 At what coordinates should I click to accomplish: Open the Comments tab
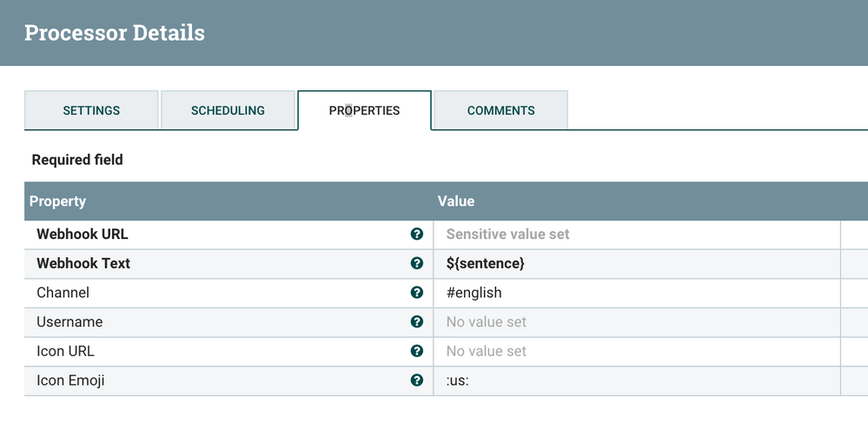[500, 110]
